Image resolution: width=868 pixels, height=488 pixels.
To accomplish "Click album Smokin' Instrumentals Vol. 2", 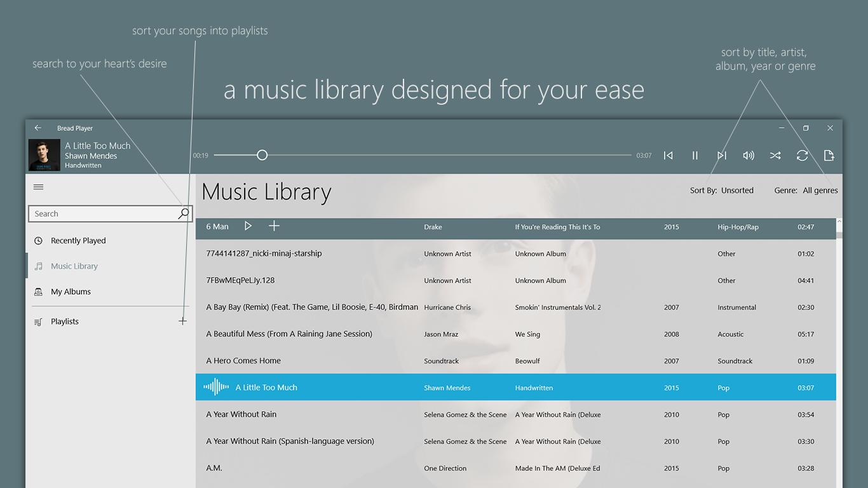I will (558, 308).
